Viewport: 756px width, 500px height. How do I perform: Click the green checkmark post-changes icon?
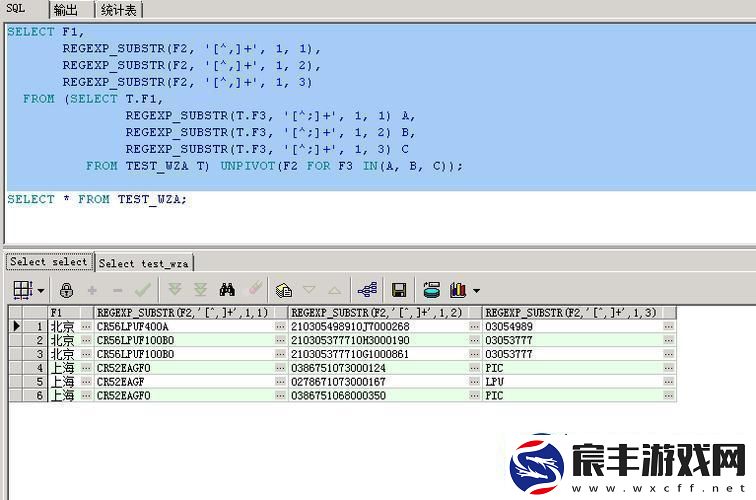click(143, 290)
